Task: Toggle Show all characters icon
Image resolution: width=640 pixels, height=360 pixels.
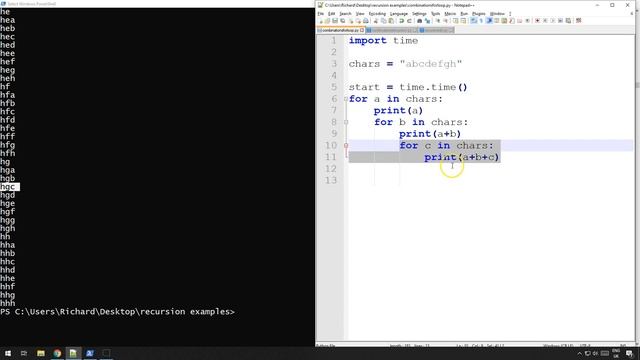Action: (x=481, y=21)
